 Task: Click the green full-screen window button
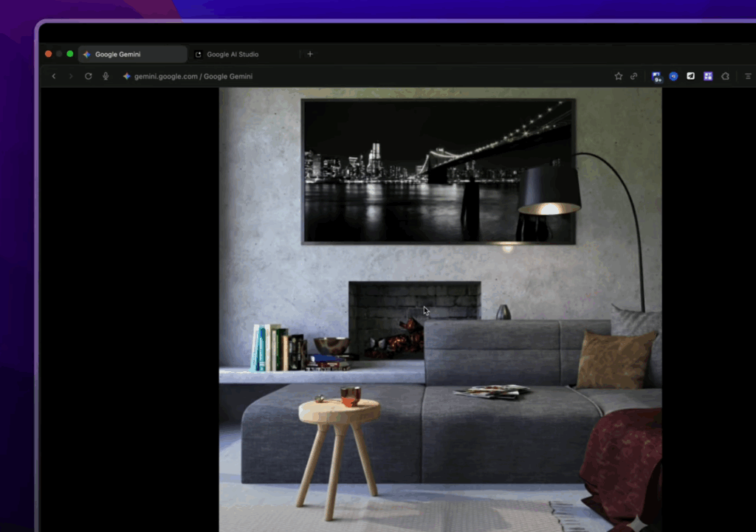pyautogui.click(x=70, y=54)
